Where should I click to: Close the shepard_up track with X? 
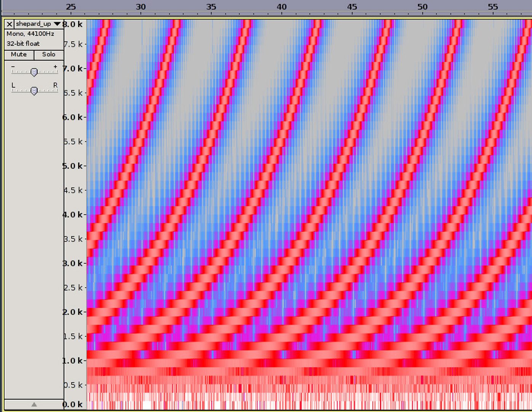tap(10, 24)
